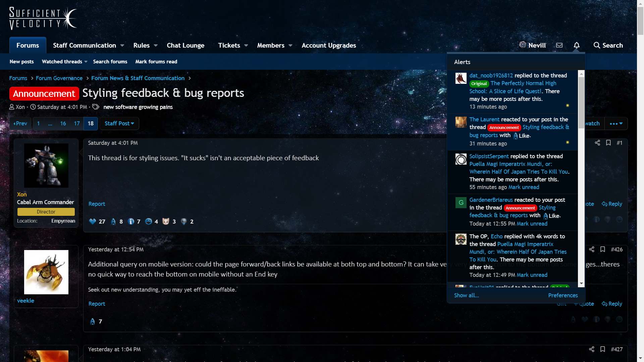The height and width of the screenshot is (362, 644).
Task: Expand the ellipsis more-options menu
Action: click(616, 123)
